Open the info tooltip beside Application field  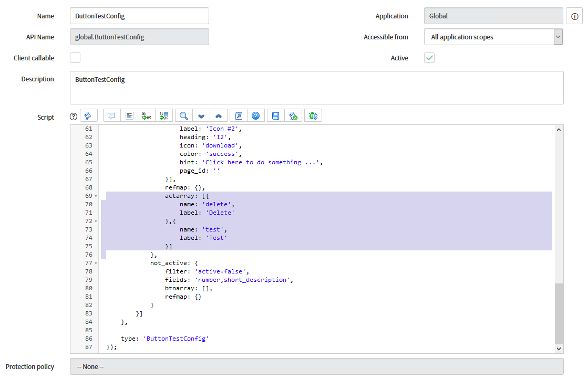tap(574, 16)
